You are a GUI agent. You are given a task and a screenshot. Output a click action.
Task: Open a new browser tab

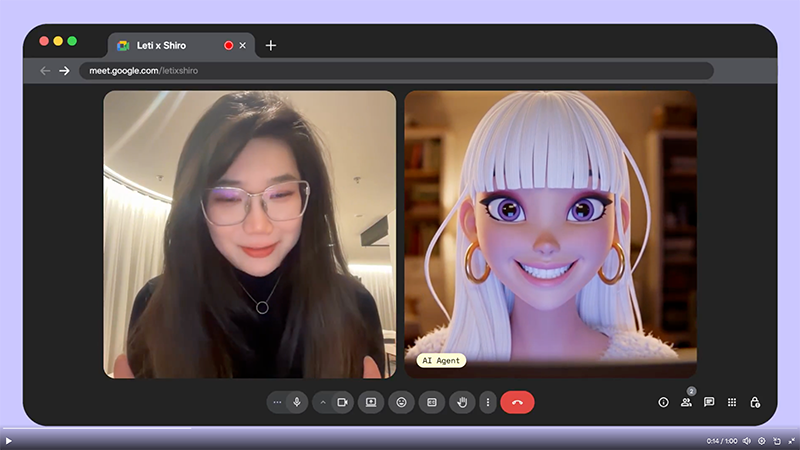(x=271, y=45)
